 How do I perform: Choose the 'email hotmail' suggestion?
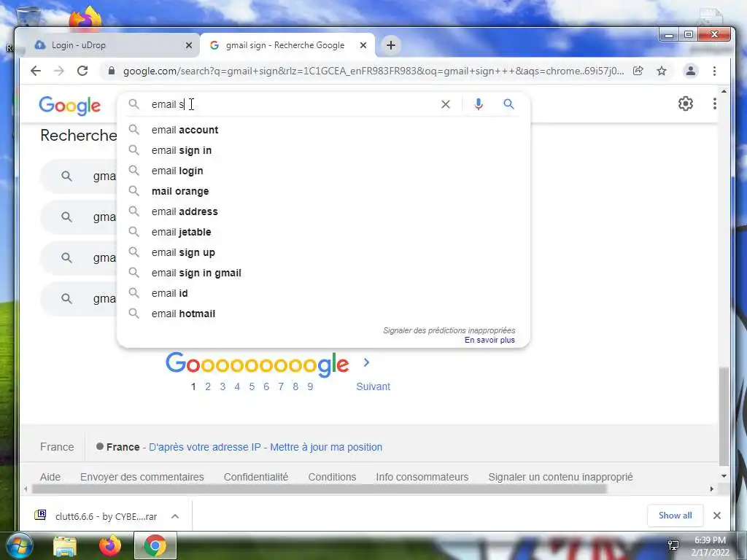(x=323, y=314)
